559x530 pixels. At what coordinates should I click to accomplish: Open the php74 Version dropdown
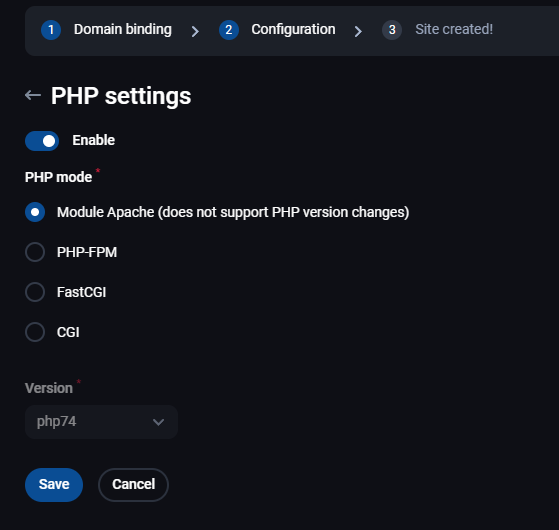(101, 422)
